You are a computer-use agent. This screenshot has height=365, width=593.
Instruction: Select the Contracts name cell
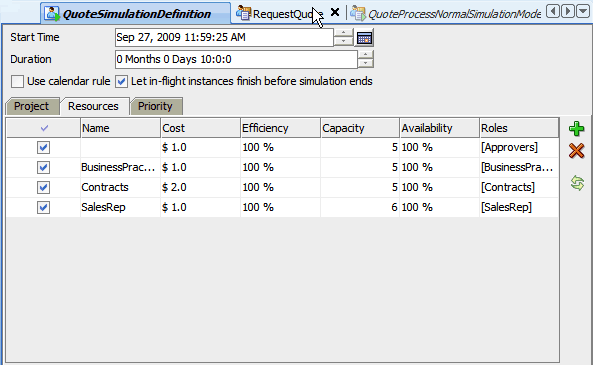pyautogui.click(x=121, y=187)
